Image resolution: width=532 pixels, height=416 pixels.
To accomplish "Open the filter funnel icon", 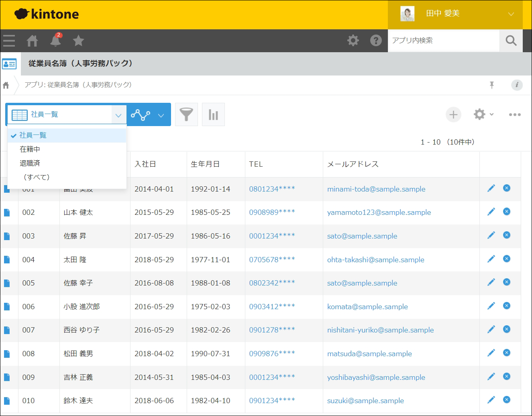I will pos(186,115).
